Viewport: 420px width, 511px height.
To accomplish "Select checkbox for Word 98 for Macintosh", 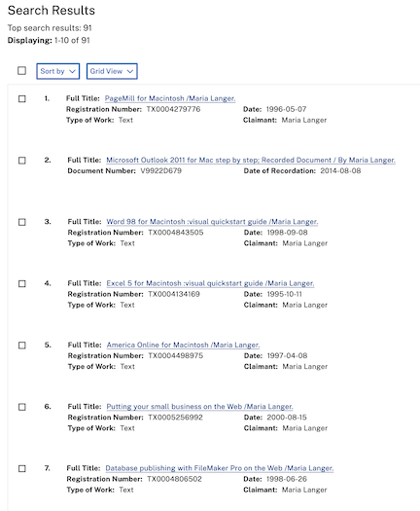I will pyautogui.click(x=21, y=222).
